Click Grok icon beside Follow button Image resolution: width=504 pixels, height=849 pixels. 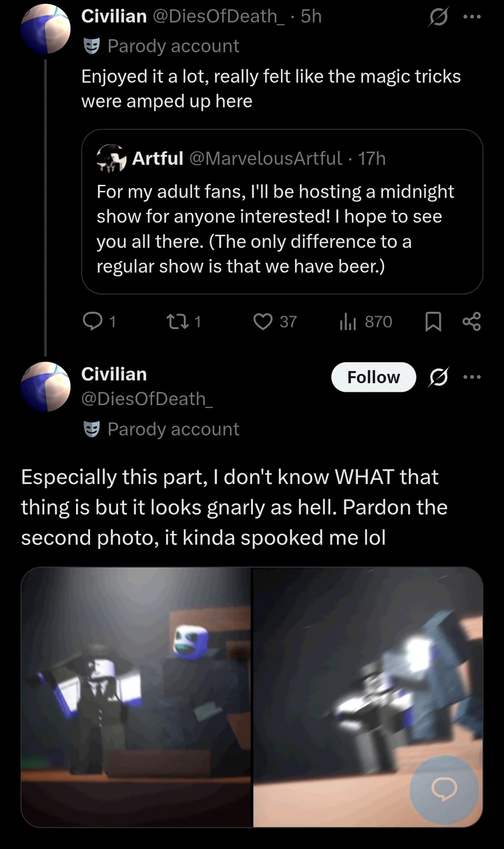tap(438, 378)
